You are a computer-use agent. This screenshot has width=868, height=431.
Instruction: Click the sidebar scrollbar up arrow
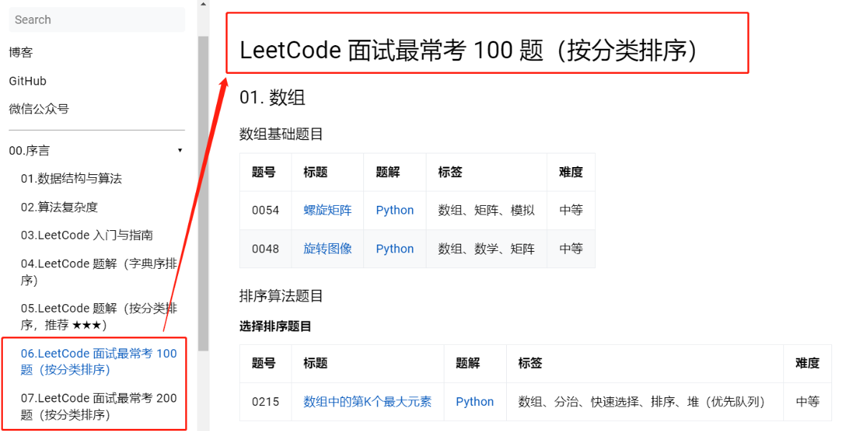click(203, 4)
